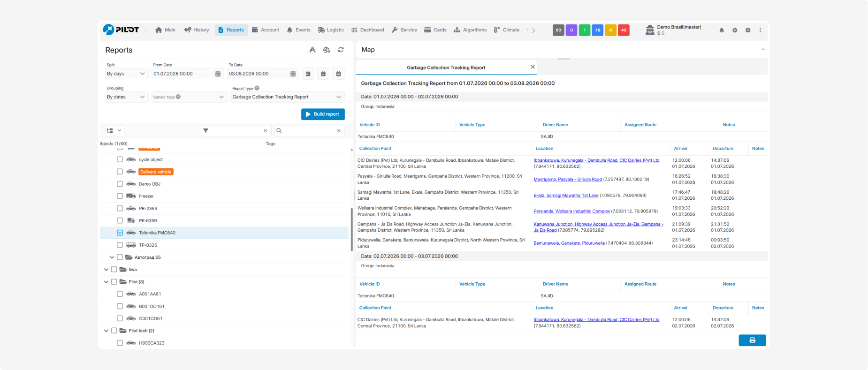Open the History tab
Image resolution: width=868 pixels, height=370 pixels.
tap(197, 30)
